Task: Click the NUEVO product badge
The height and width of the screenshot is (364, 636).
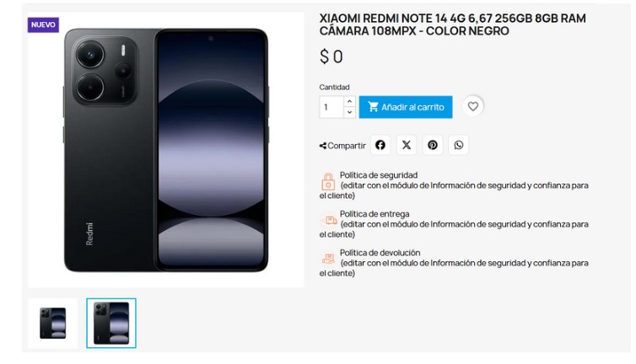Action: 43,24
